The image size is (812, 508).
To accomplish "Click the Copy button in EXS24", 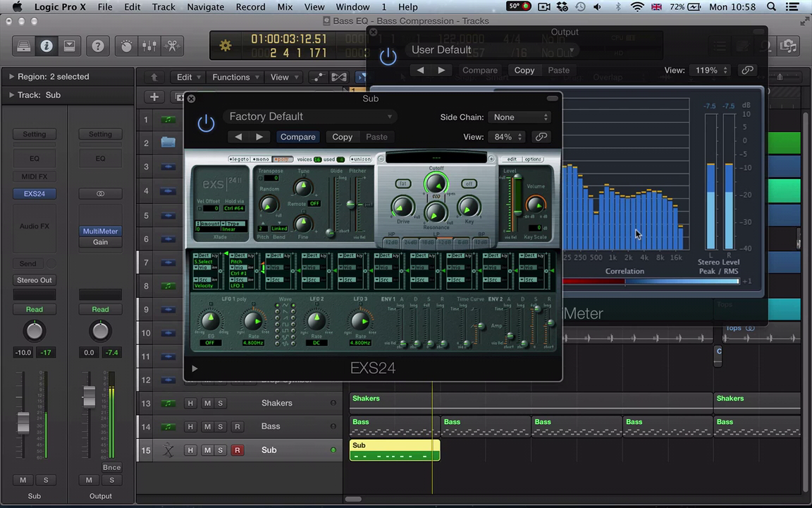I will click(x=343, y=137).
